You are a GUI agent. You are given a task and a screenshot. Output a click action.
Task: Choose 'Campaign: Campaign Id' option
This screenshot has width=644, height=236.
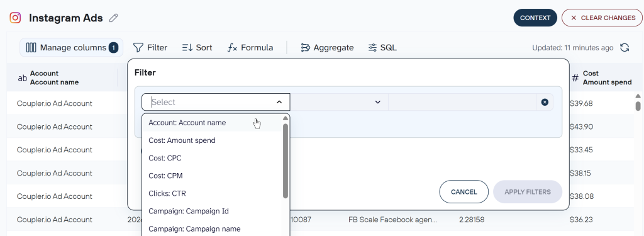tap(212, 211)
